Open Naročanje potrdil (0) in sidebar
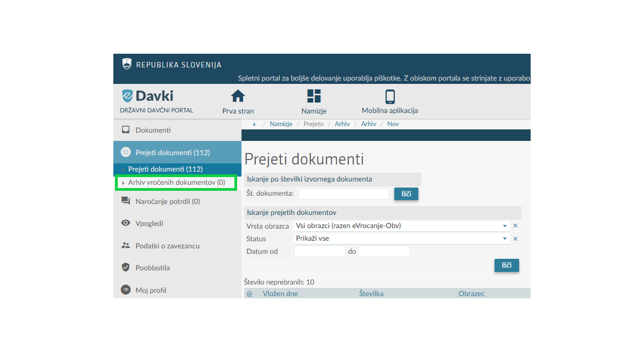This screenshot has height=352, width=644. [x=177, y=201]
